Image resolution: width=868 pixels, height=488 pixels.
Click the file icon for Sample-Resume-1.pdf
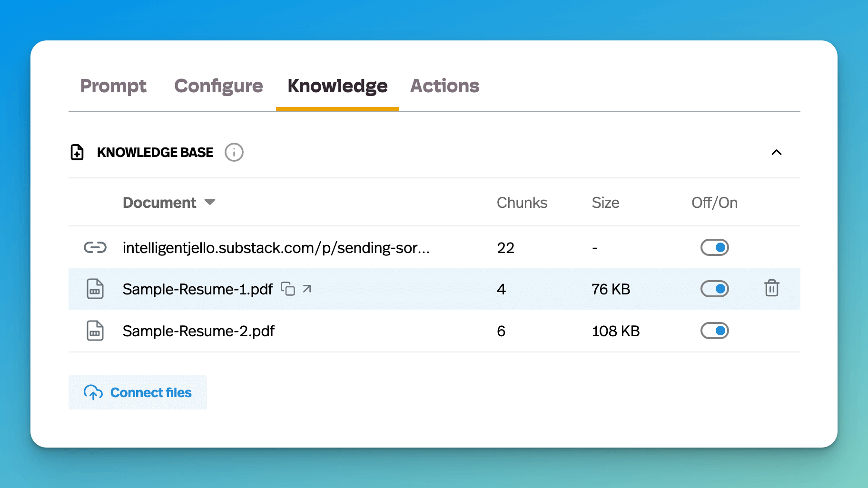95,289
